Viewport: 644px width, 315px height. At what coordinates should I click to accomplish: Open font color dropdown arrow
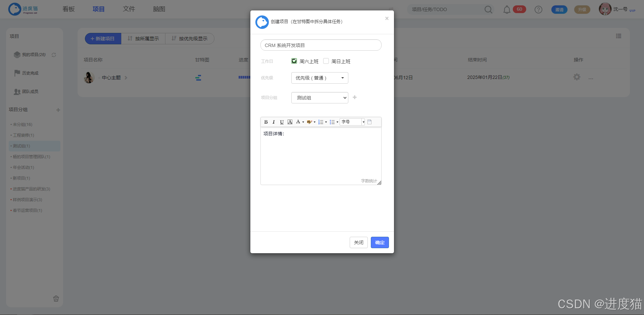(x=303, y=122)
